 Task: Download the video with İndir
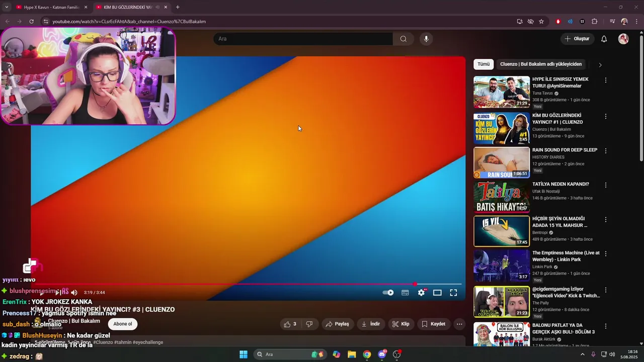(371, 324)
